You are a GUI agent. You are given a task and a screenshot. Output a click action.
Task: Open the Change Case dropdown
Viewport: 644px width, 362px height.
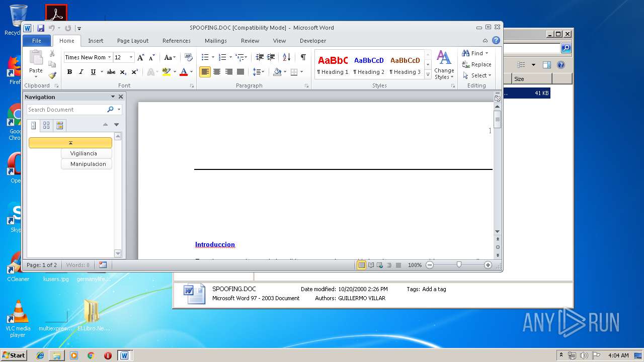170,57
